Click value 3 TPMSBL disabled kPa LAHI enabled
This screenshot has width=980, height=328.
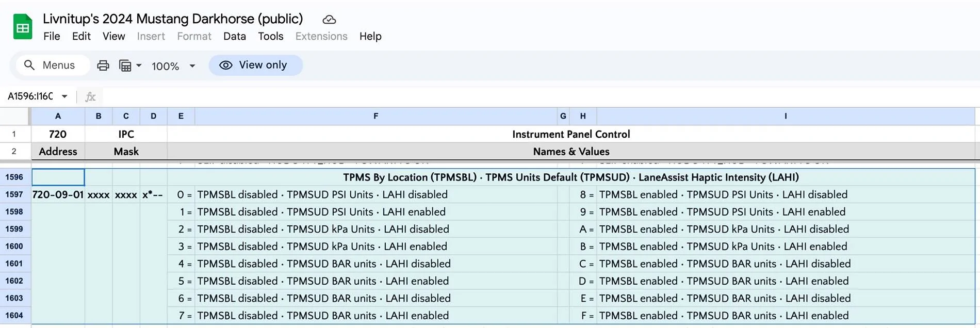[x=376, y=246]
